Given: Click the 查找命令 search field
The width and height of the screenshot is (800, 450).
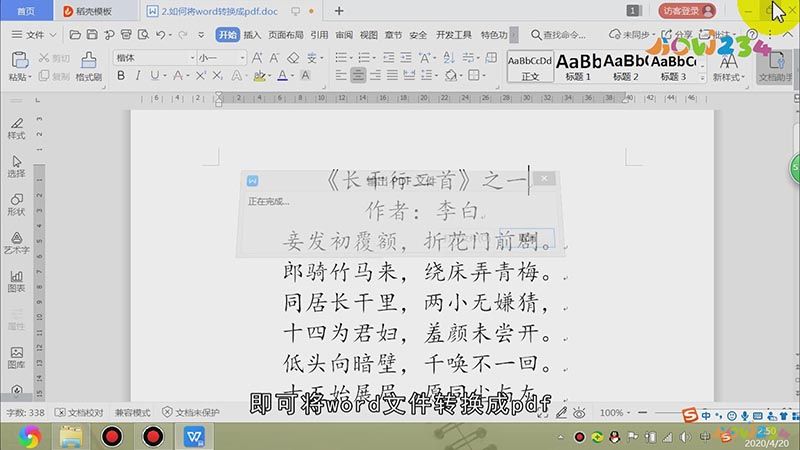Looking at the screenshot, I should pyautogui.click(x=559, y=35).
